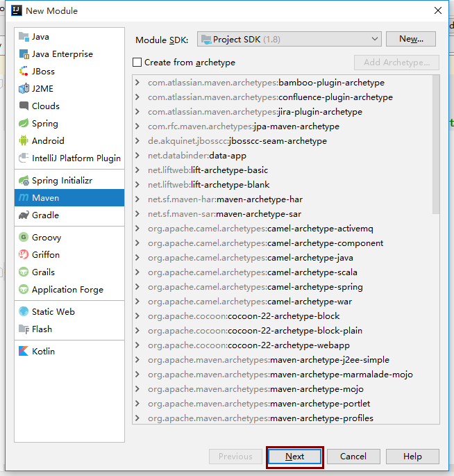
Task: Expand jira-plugin-archetype entry
Action: coord(137,112)
